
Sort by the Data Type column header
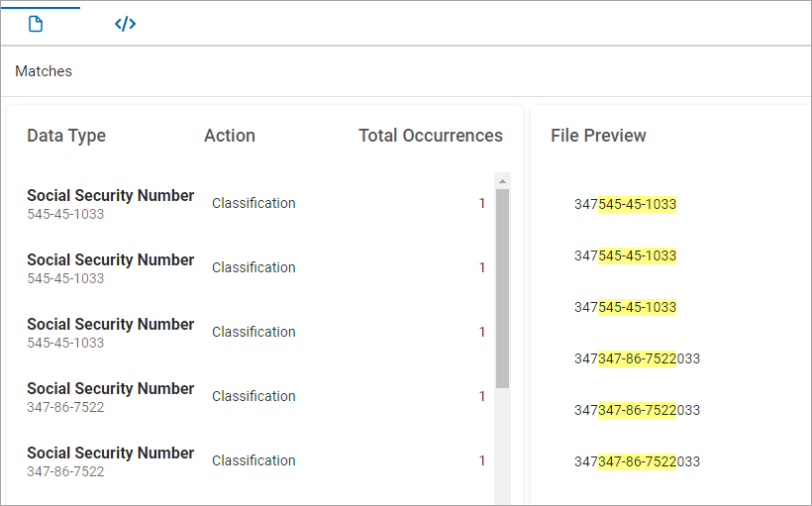(66, 136)
